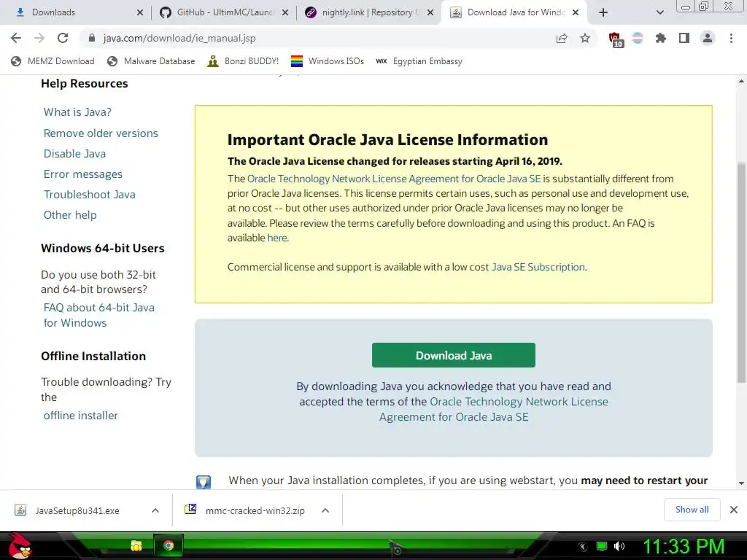Click the green monitor tray icon

coord(602,546)
